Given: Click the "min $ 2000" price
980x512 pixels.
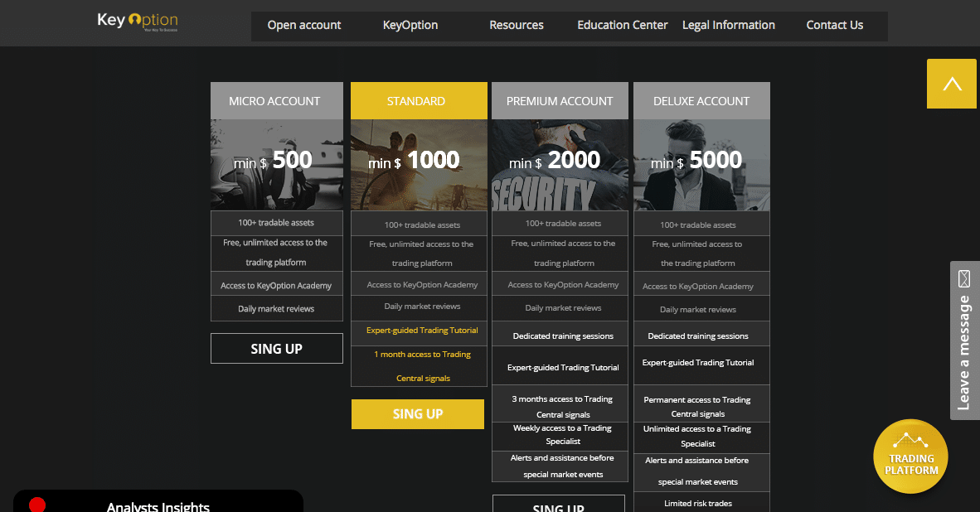Looking at the screenshot, I should 555,161.
